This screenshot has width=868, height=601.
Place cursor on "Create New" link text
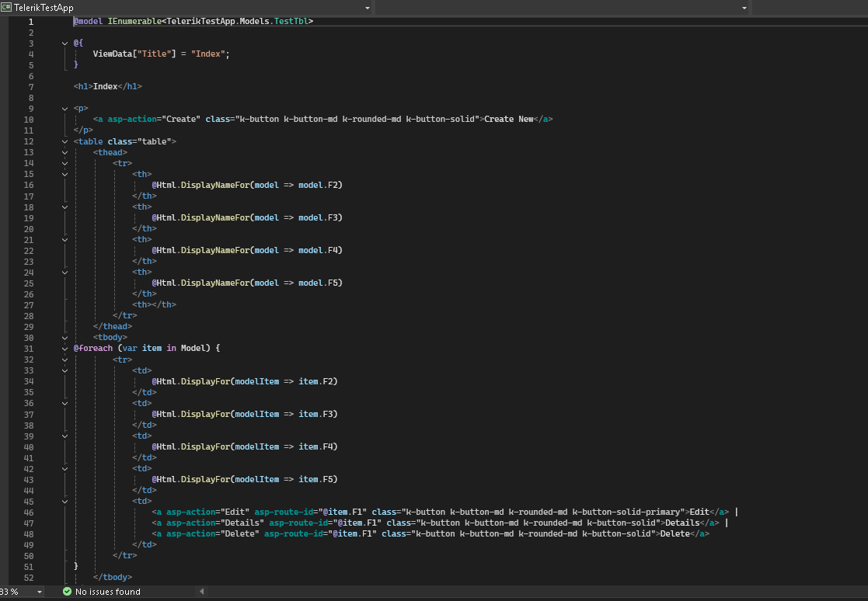pos(508,120)
